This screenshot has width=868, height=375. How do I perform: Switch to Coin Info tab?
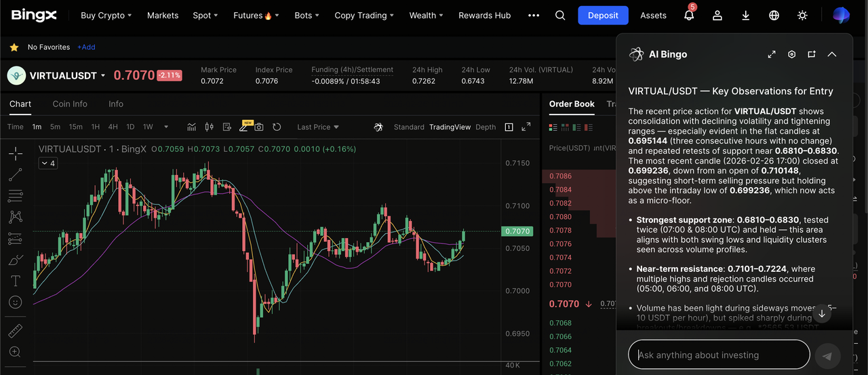[x=70, y=104]
